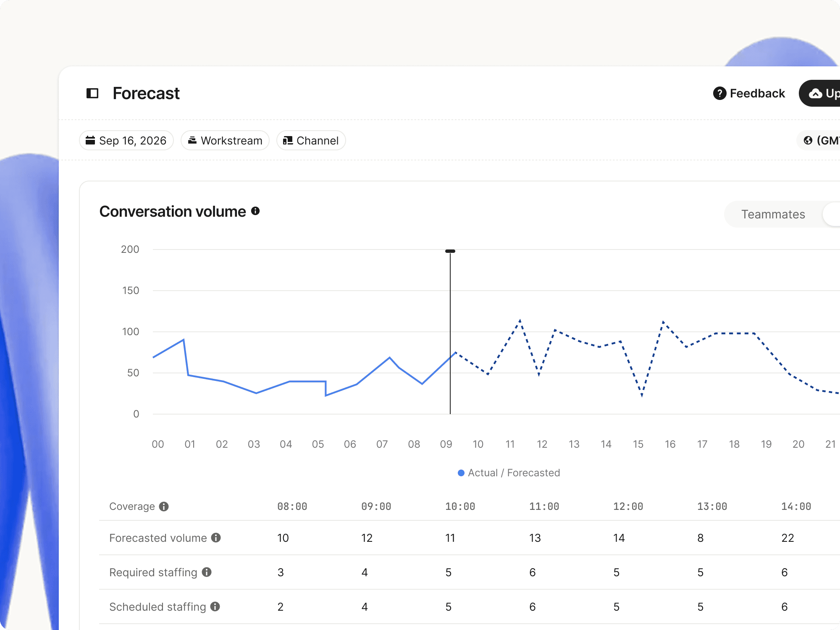
Task: Click the Scheduled staffing info icon
Action: [215, 606]
